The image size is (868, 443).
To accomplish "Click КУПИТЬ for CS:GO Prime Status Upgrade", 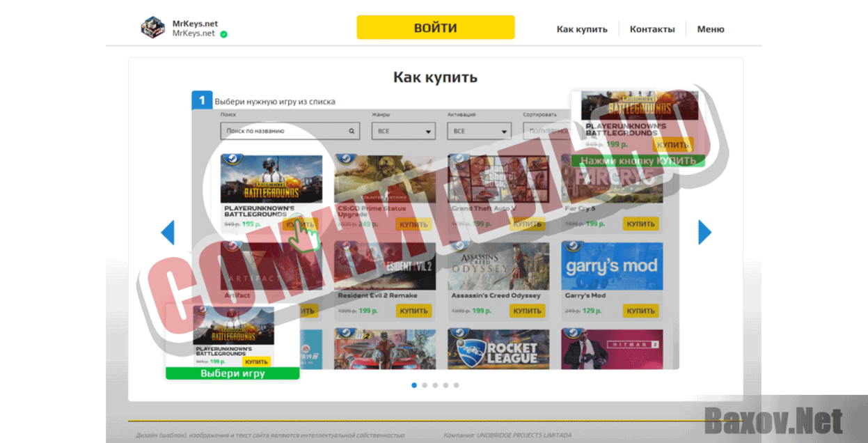I will [414, 224].
